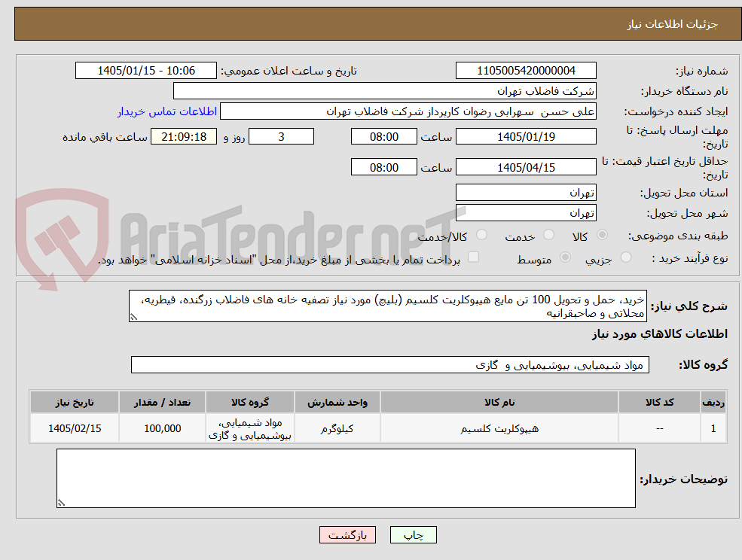Screen dimensions: 742x560
Task: Click the اطلاعات کالاهای مورد نیاز heading
Action: click(660, 334)
